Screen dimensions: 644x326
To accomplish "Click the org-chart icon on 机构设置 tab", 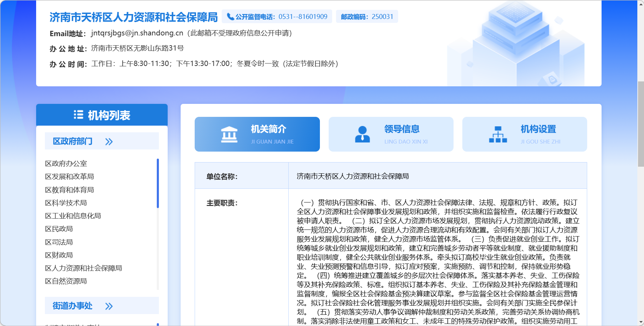I will 498,134.
